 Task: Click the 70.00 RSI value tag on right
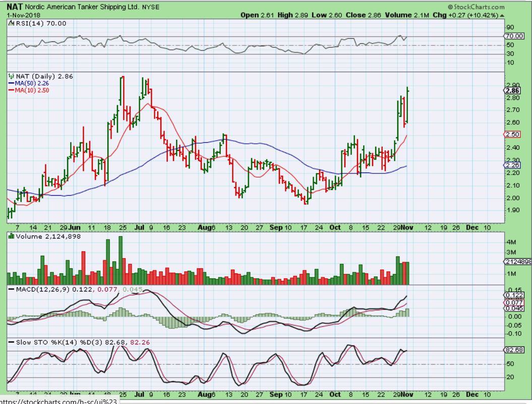coord(513,36)
